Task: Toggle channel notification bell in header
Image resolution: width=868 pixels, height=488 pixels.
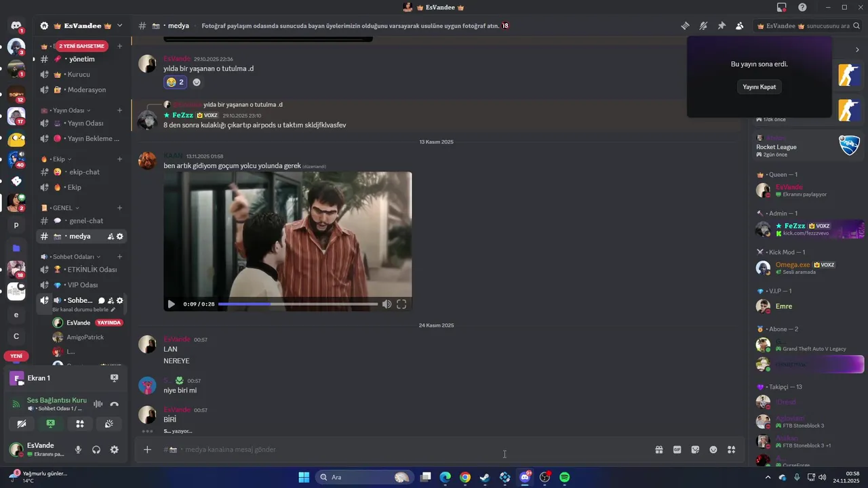Action: click(703, 26)
